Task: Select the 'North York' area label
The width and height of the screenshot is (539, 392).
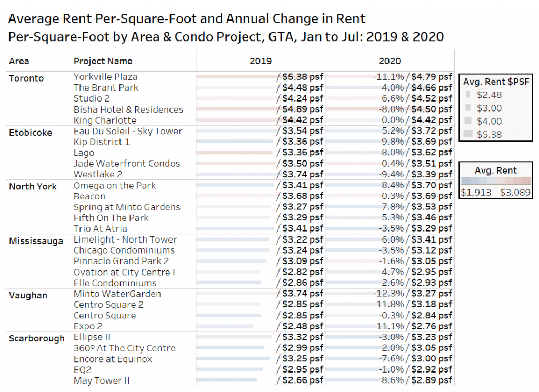Action: (x=33, y=187)
